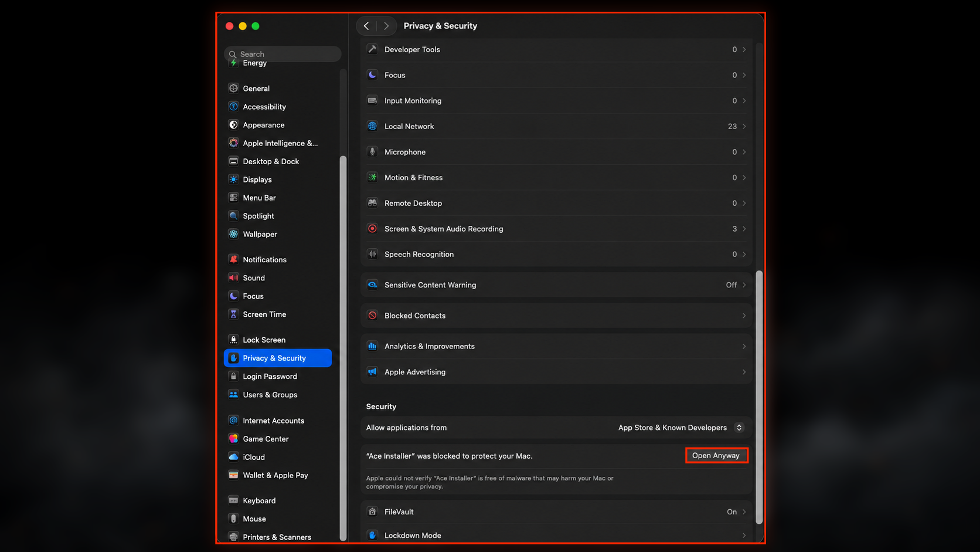Open the Displays icon in the sidebar

[233, 180]
